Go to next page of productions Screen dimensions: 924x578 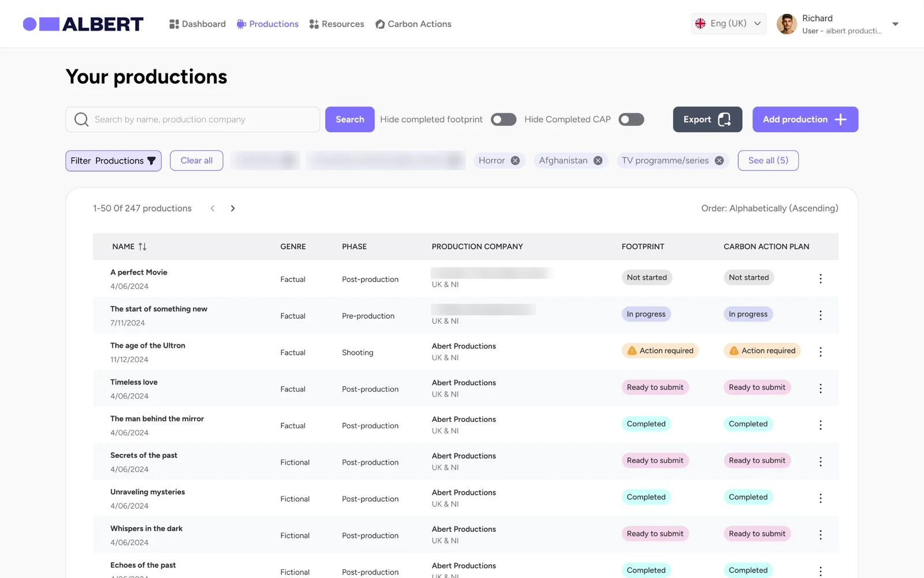click(233, 209)
